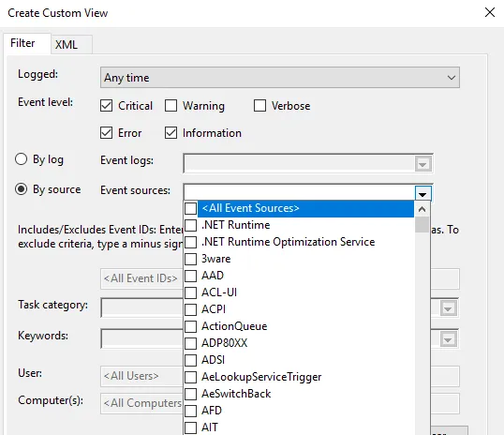The image size is (504, 435).
Task: Tick the .NET Runtime source checkbox
Action: click(190, 225)
